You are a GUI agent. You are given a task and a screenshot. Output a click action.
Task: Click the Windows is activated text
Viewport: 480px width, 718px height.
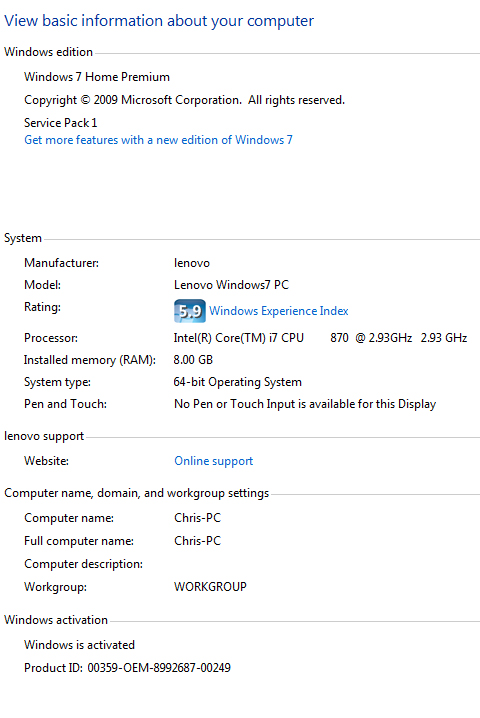coord(79,645)
